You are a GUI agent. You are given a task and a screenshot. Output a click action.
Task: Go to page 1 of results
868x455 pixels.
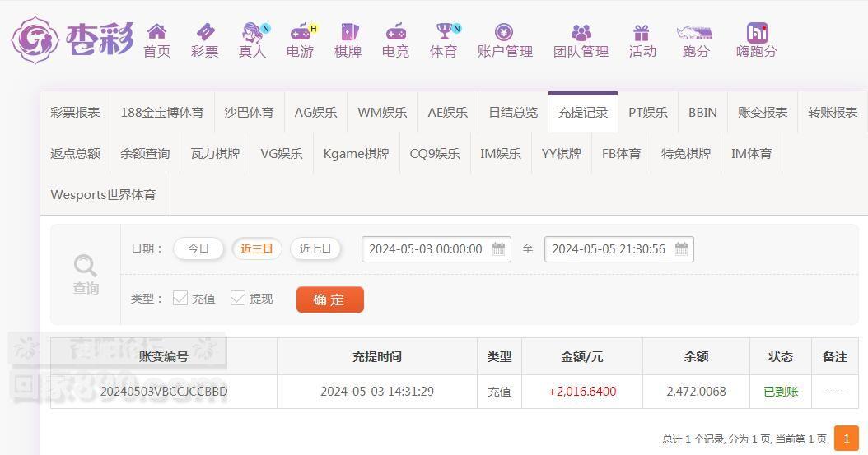tap(847, 439)
